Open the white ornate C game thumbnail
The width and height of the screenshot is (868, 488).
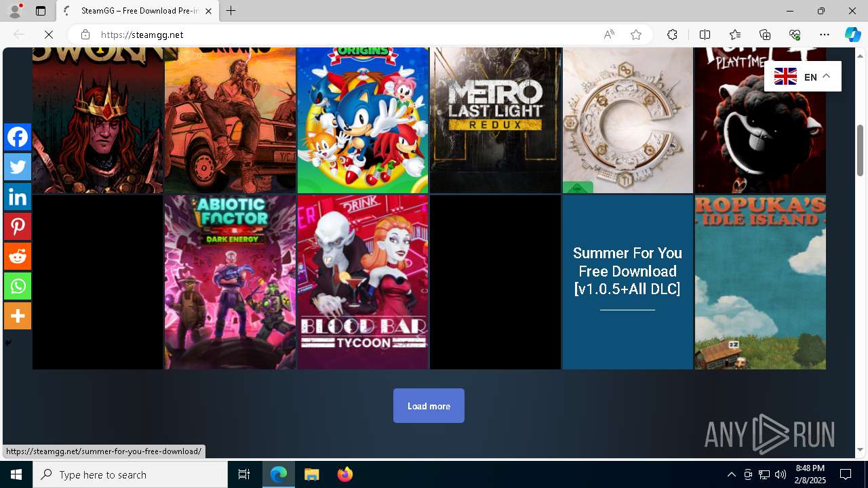click(x=628, y=121)
